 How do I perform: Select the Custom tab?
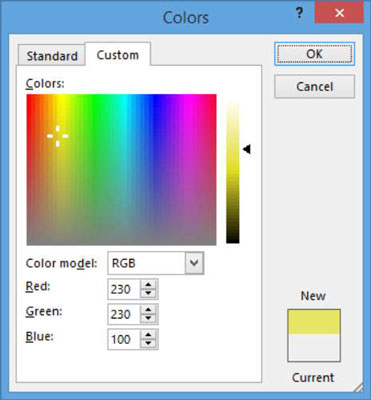118,54
